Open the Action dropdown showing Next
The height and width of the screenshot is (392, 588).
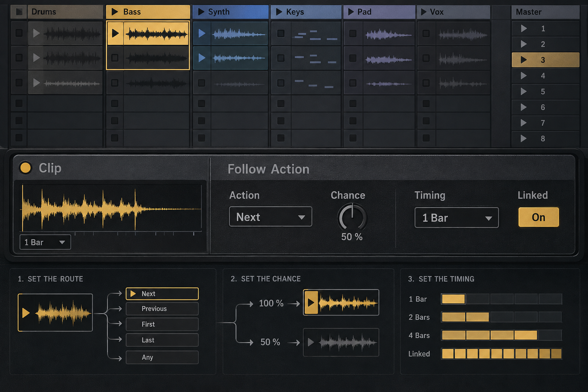pyautogui.click(x=271, y=217)
